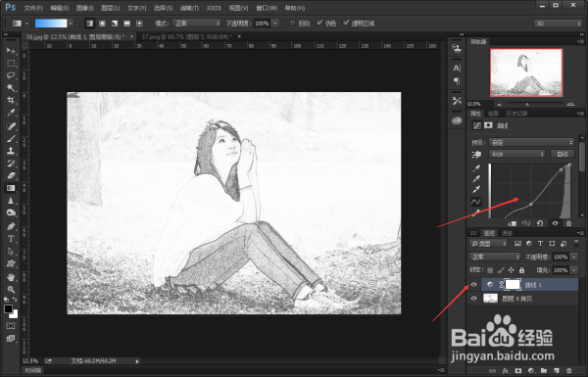Switch to the 历史记录 panel tab
Viewport: 588px width, 377px height.
(x=516, y=114)
